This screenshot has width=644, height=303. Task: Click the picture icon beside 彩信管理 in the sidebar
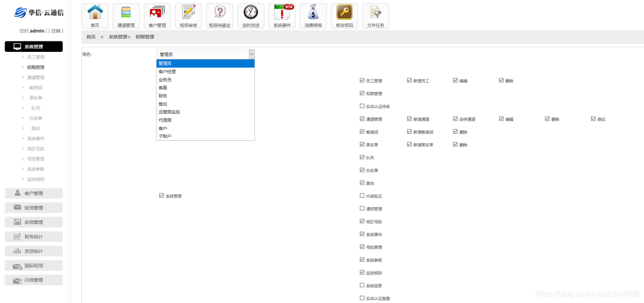click(x=18, y=222)
